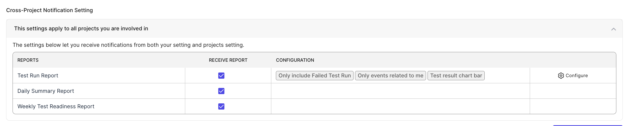Viewport: 644px width, 126px height.
Task: Select the Test Run Report row label
Action: (38, 76)
